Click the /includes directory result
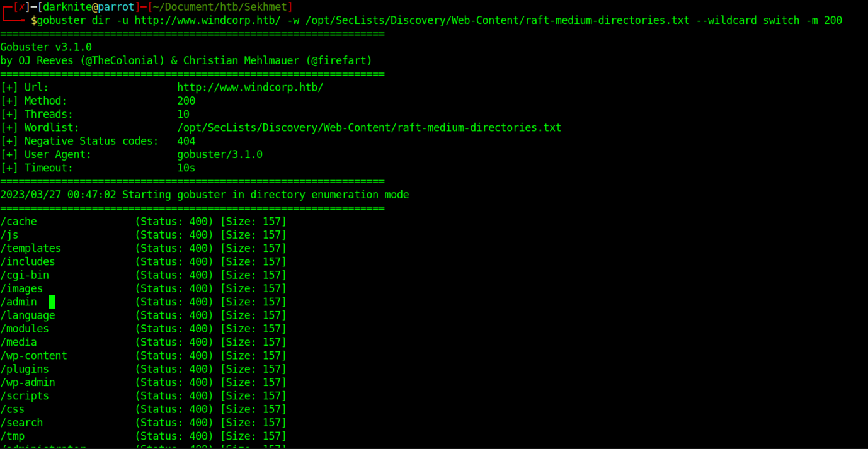Image resolution: width=868 pixels, height=449 pixels. coord(28,262)
